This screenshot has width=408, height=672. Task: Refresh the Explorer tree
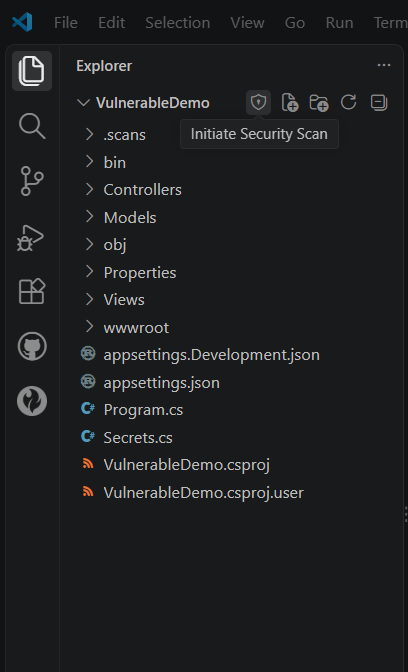pyautogui.click(x=348, y=102)
